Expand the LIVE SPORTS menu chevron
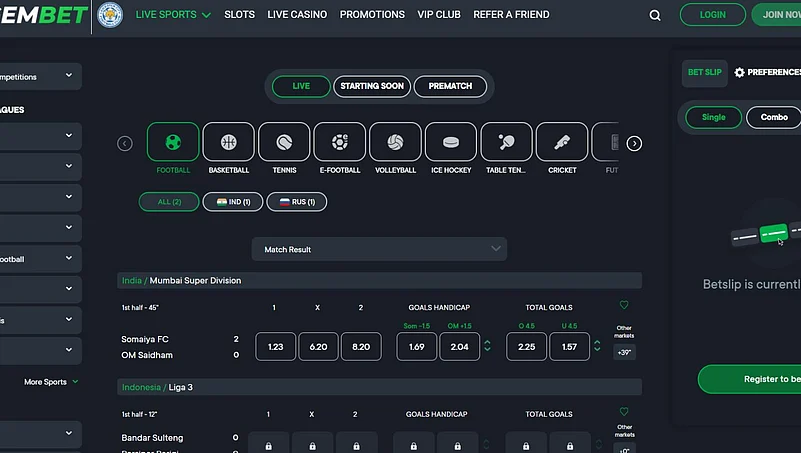This screenshot has height=453, width=801. click(206, 15)
